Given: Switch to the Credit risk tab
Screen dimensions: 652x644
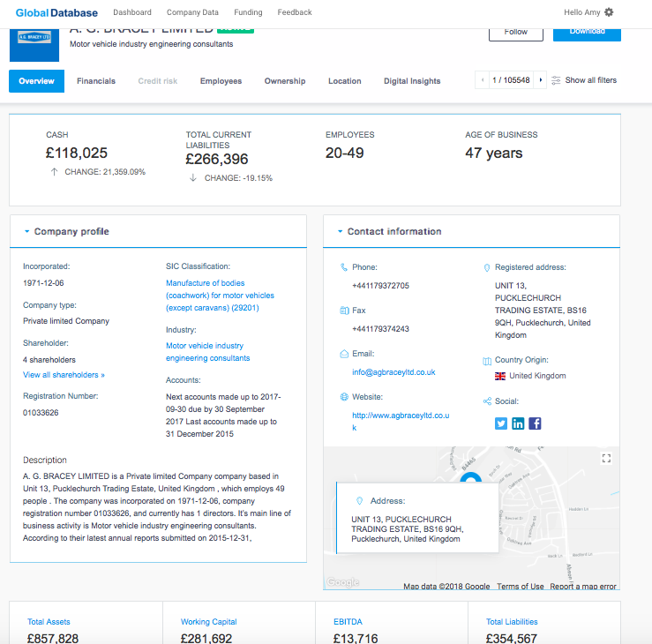Looking at the screenshot, I should coord(158,81).
